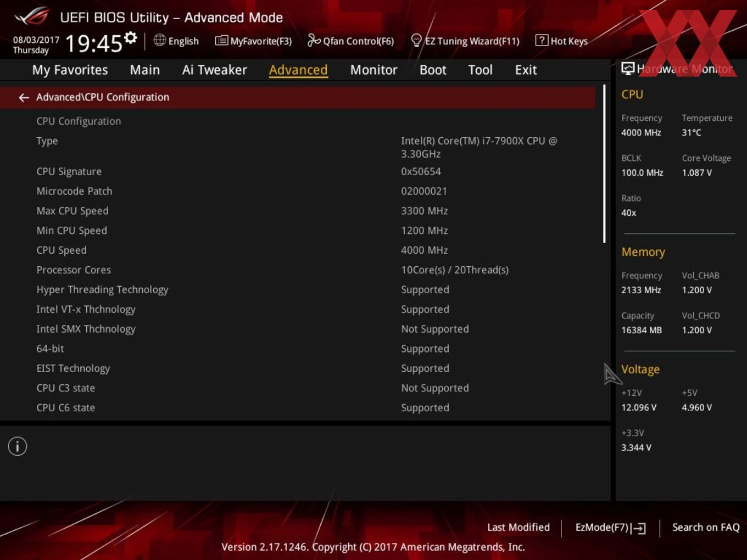Go to the Exit tab
Viewport: 747px width, 560px height.
(526, 70)
